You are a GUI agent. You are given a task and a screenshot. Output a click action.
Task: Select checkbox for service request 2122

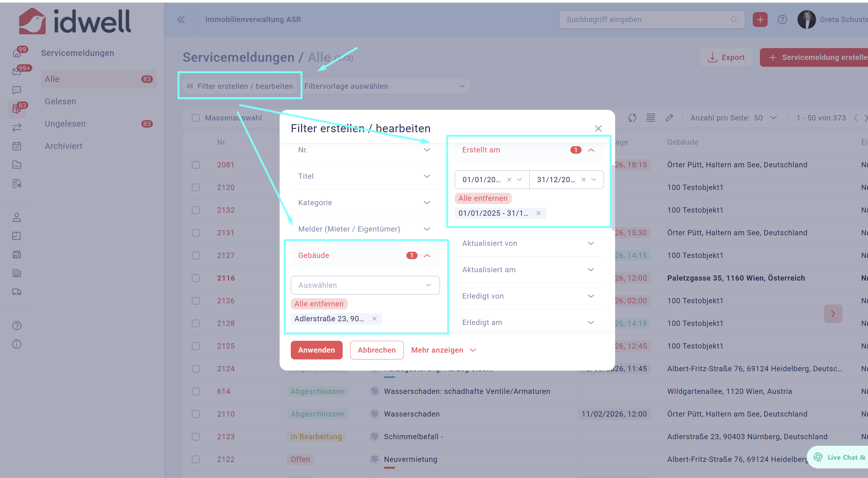(x=195, y=459)
